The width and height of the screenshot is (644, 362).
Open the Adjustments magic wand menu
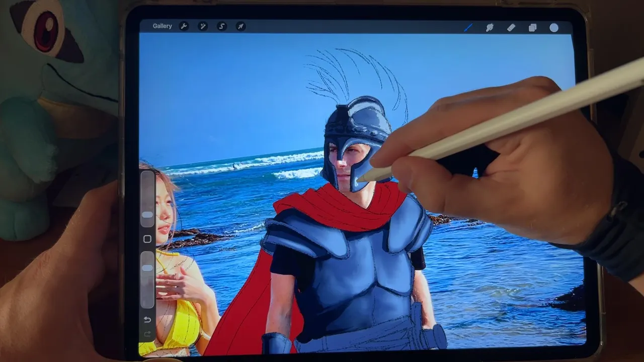click(x=203, y=26)
